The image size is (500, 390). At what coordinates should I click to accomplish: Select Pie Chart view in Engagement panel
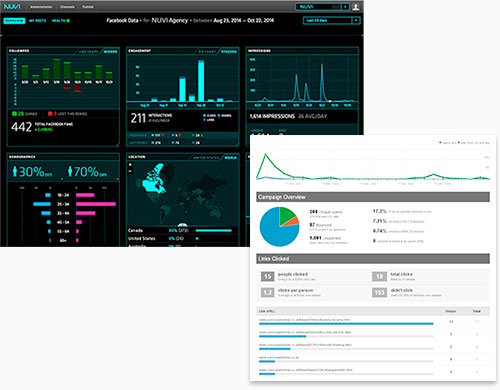tap(207, 51)
